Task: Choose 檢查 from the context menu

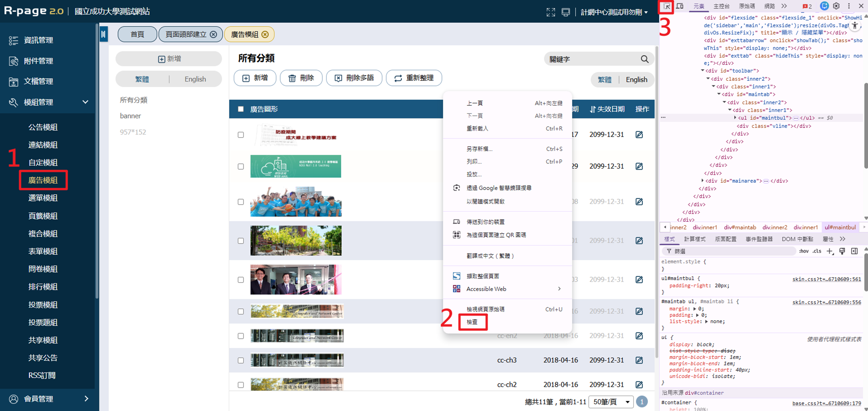Action: tap(472, 322)
